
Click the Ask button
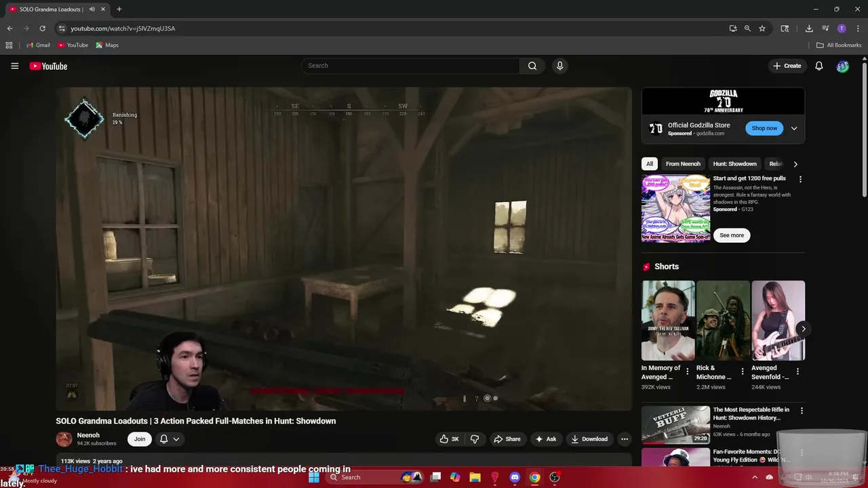coord(546,439)
